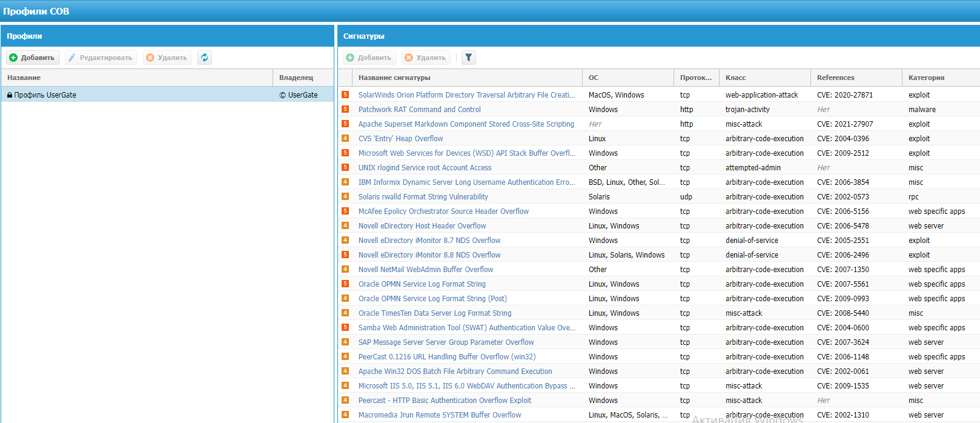The height and width of the screenshot is (423, 980).
Task: Click severity 5 icon for UNIX rlogind row
Action: tap(345, 167)
